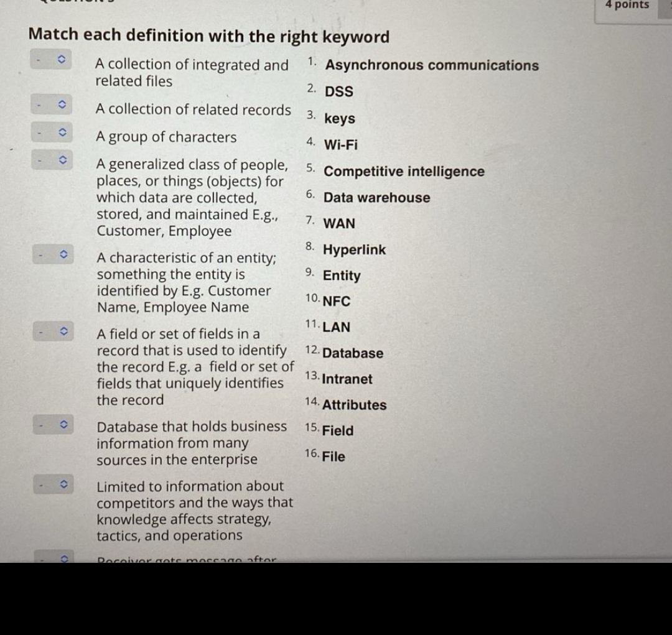
Task: Click the 'Match each definition with the right keyword' heading
Action: click(x=208, y=37)
